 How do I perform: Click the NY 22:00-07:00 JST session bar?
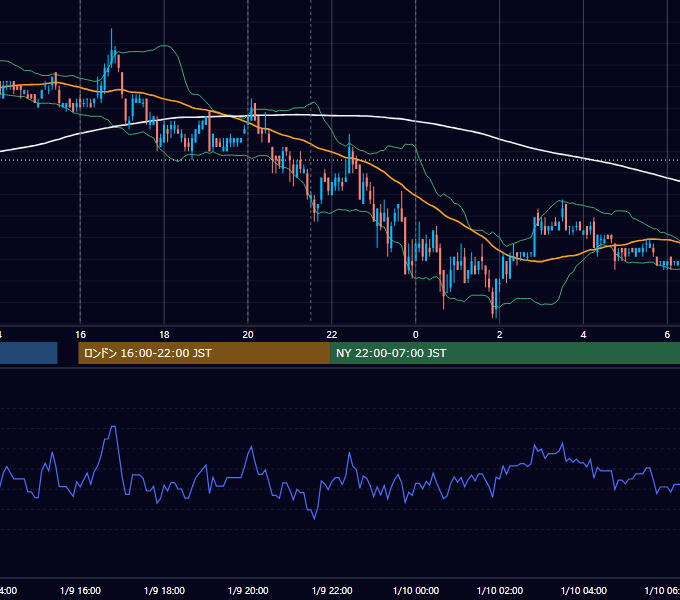(x=505, y=353)
